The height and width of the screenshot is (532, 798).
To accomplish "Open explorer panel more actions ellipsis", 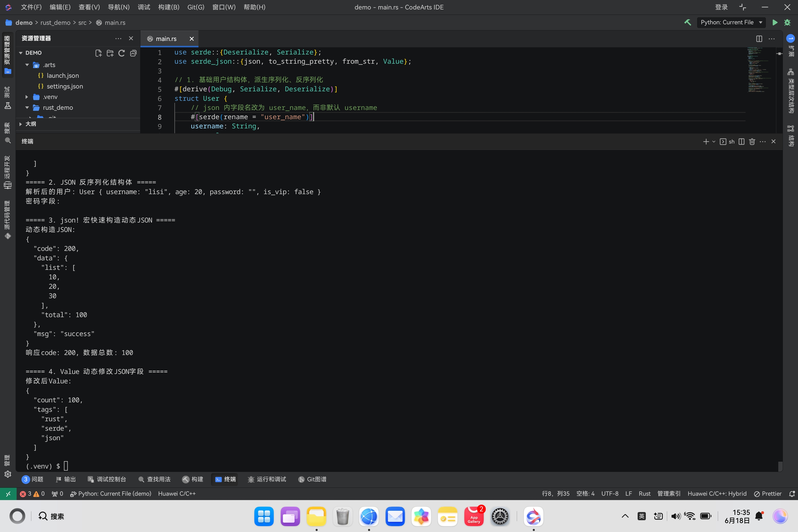I will click(118, 38).
